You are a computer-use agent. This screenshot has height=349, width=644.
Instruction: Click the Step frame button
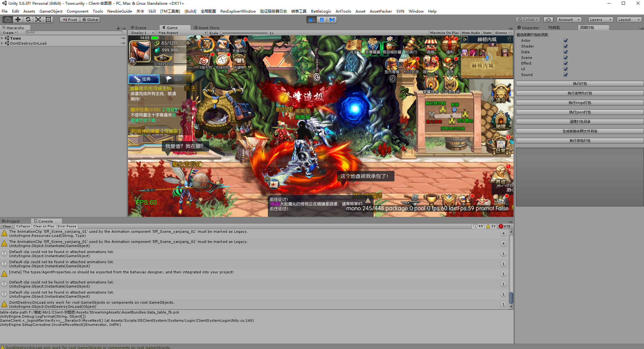pyautogui.click(x=331, y=20)
